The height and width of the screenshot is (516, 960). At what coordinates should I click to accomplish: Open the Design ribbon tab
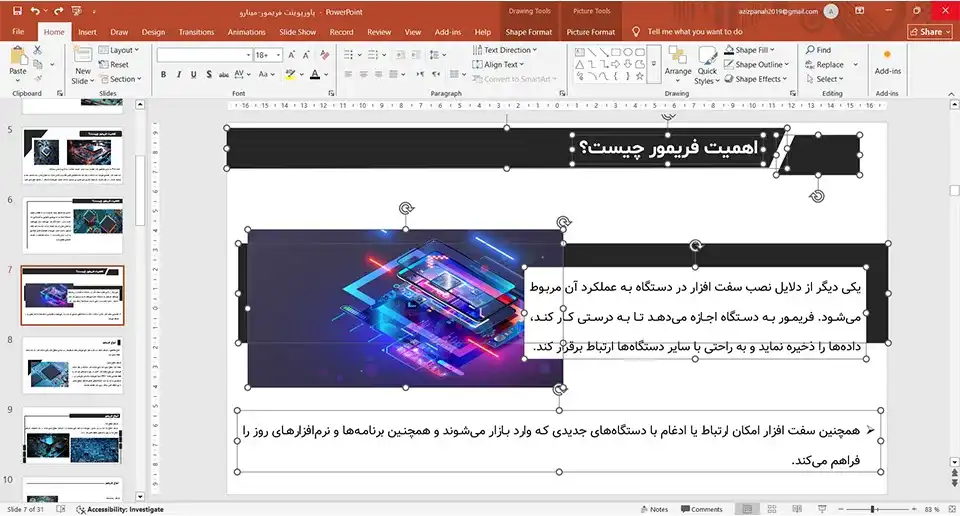coord(153,32)
